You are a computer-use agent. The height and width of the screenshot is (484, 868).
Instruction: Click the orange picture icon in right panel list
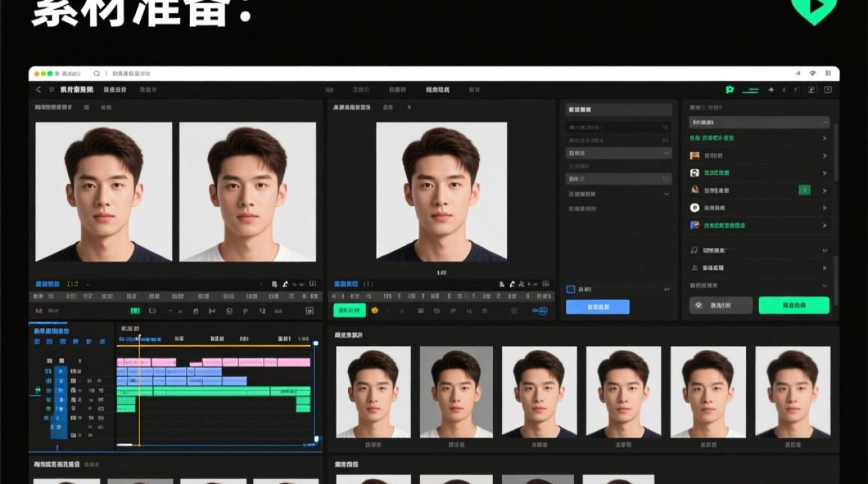click(x=695, y=156)
